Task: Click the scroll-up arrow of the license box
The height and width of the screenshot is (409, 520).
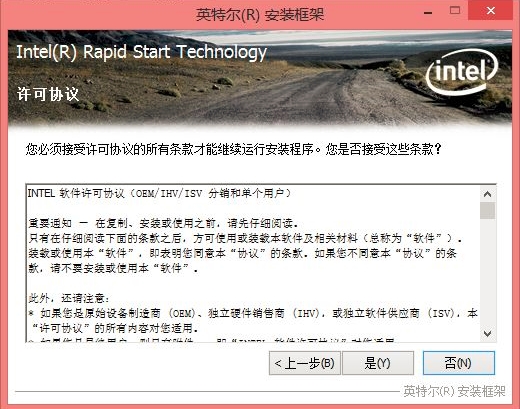Action: [x=487, y=194]
